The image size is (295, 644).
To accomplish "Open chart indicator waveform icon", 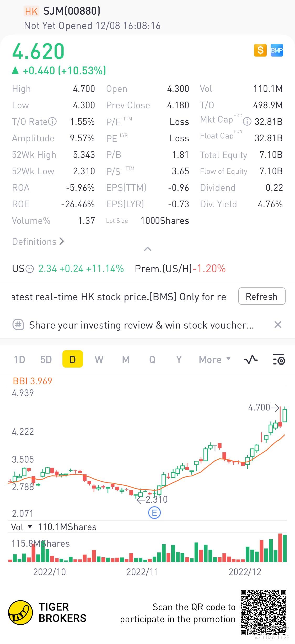I will (251, 359).
